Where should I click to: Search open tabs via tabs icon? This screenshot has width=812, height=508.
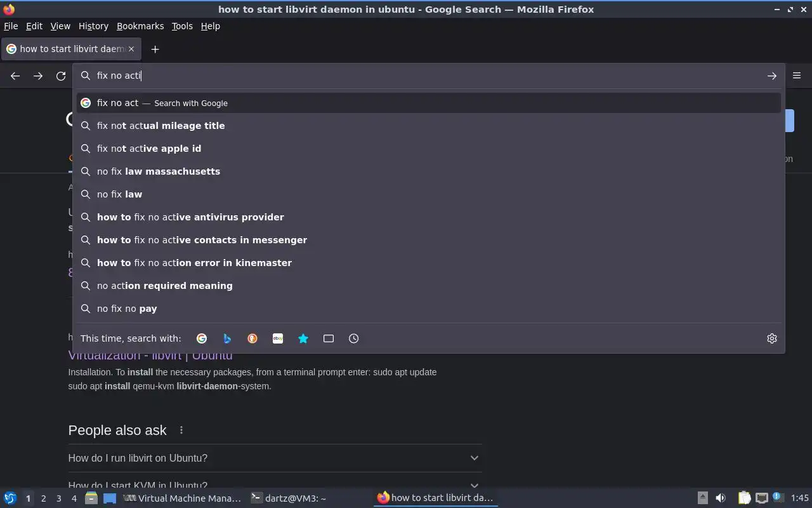tap(329, 338)
